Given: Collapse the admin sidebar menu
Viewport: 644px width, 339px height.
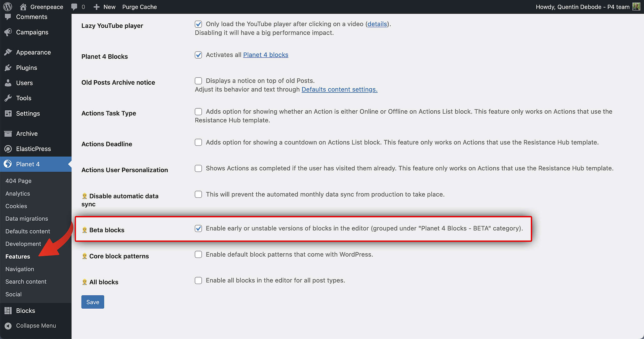Looking at the screenshot, I should pos(31,326).
